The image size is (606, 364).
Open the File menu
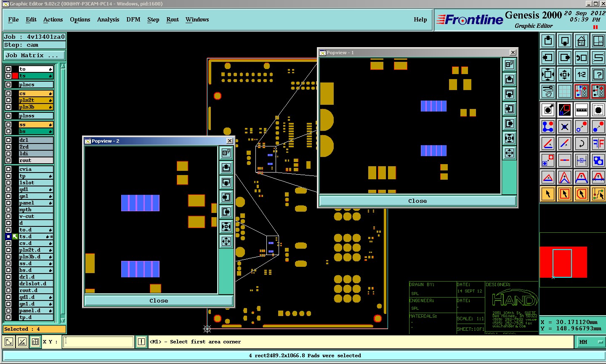[x=13, y=19]
